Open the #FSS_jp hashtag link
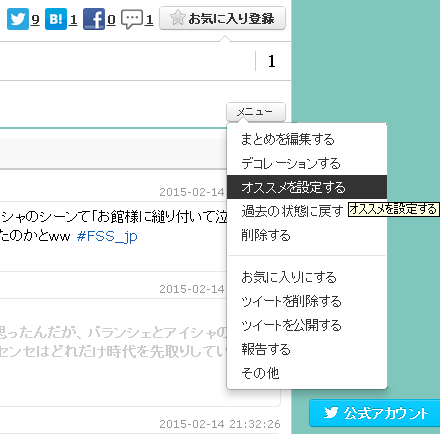440x434 pixels. 107,237
